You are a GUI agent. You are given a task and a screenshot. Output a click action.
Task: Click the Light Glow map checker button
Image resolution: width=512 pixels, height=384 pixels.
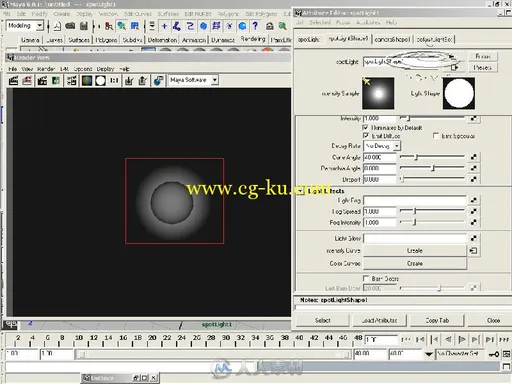[x=474, y=238]
